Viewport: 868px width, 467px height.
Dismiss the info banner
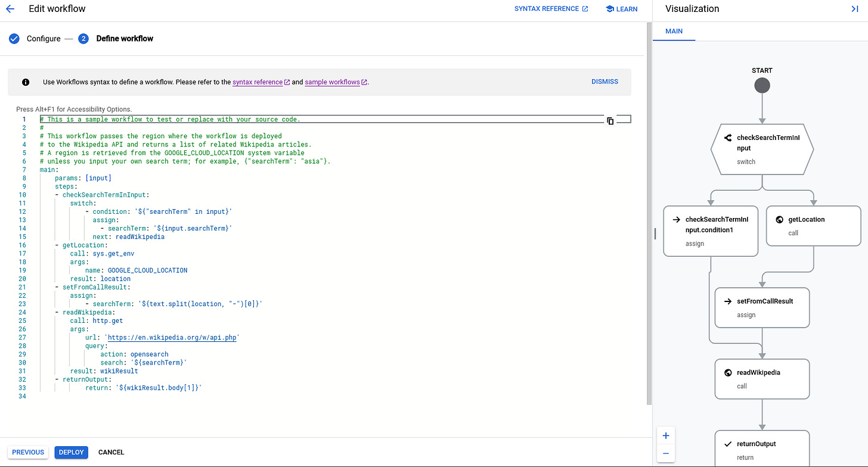[x=604, y=82]
